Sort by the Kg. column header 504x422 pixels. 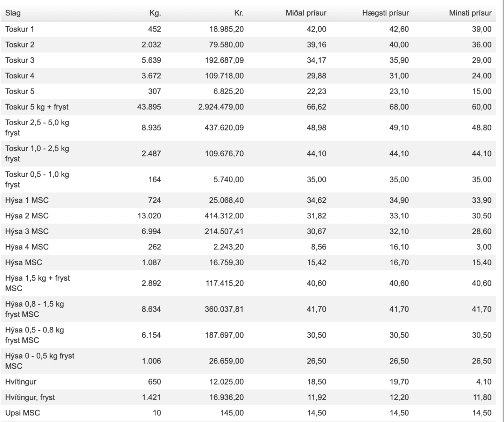[x=155, y=13]
